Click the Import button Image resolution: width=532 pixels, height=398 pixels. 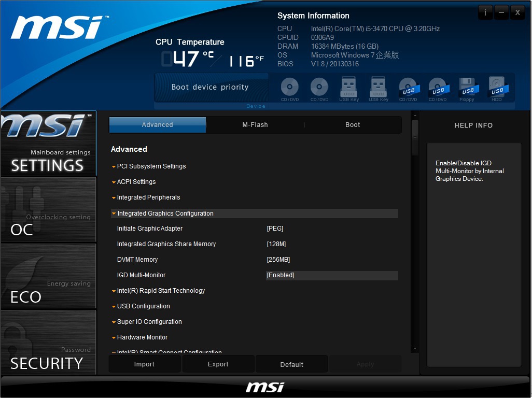(x=144, y=364)
